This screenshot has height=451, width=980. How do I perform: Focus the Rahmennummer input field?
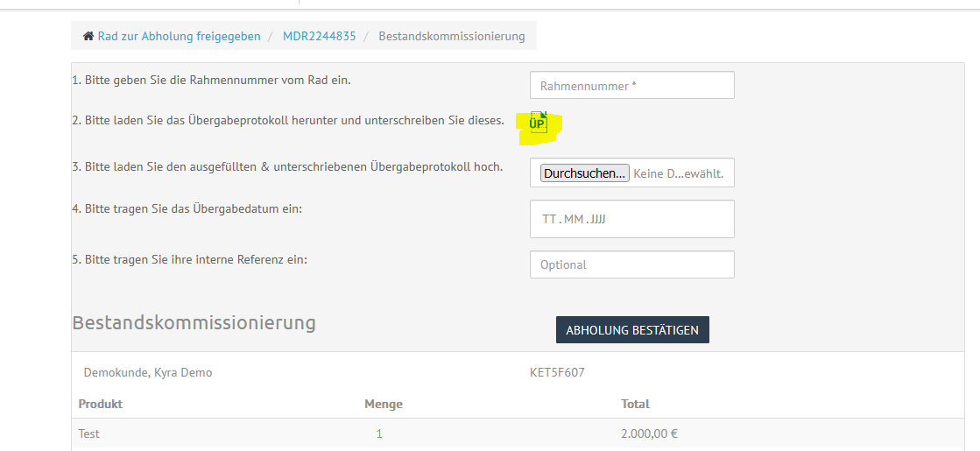631,85
